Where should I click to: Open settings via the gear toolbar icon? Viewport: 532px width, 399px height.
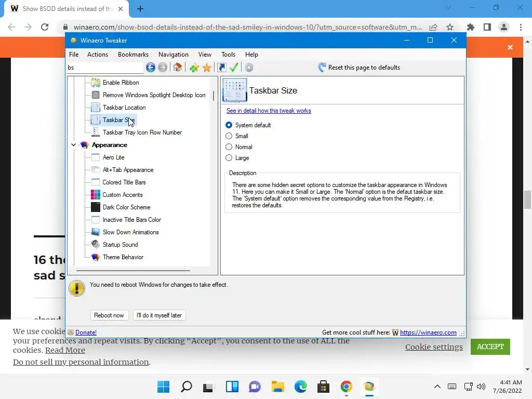pyautogui.click(x=249, y=68)
